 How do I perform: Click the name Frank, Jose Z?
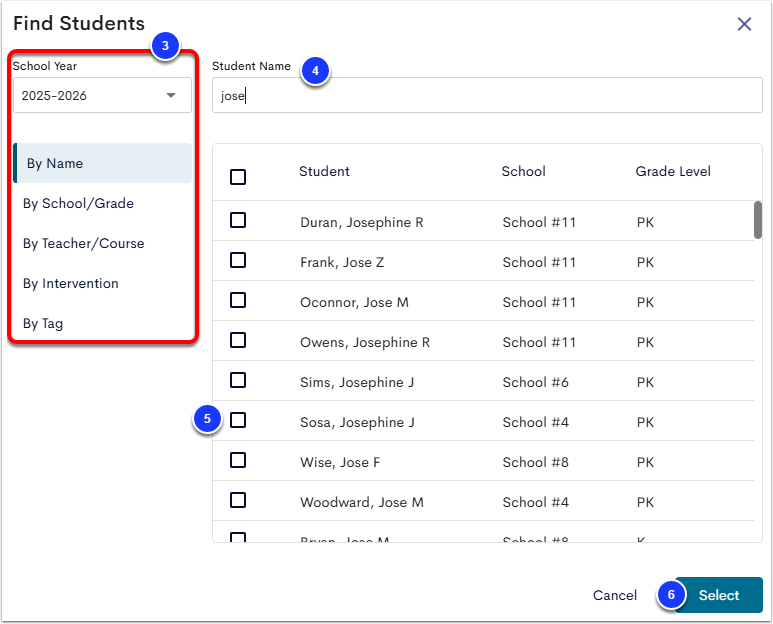click(342, 262)
